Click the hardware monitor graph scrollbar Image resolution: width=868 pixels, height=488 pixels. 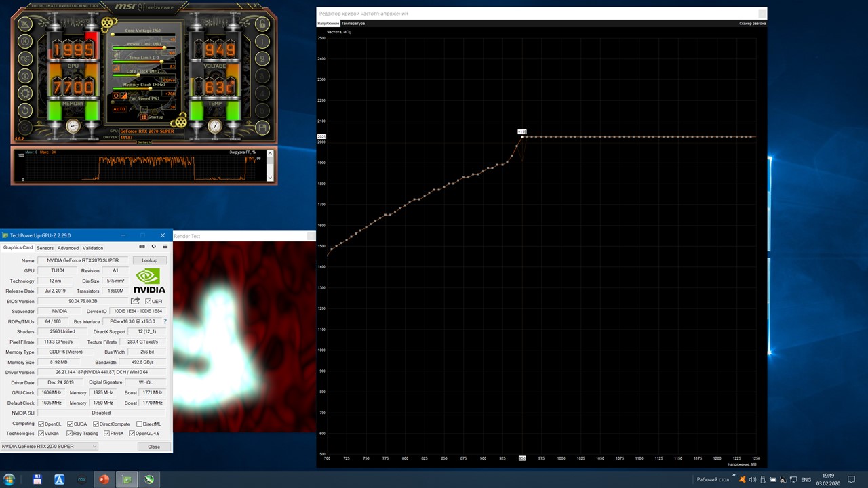coord(271,165)
